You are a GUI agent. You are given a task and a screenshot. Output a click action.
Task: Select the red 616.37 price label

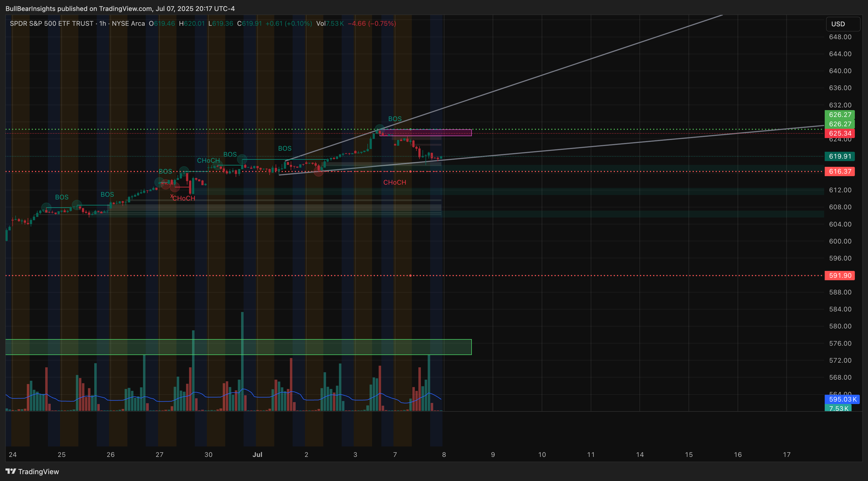click(839, 171)
